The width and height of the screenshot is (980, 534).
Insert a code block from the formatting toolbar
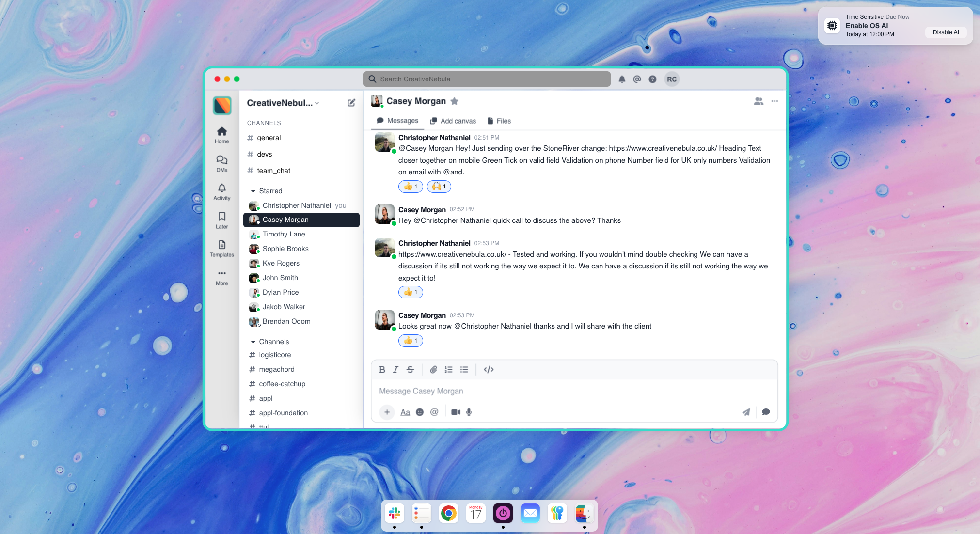[489, 369]
